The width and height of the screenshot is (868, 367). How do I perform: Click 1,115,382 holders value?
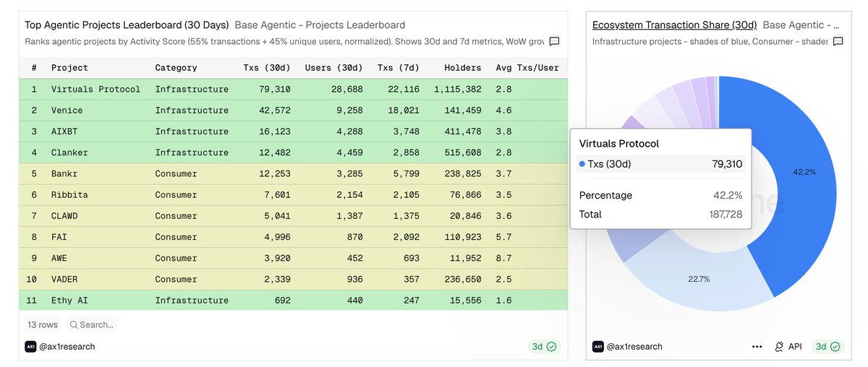[458, 90]
